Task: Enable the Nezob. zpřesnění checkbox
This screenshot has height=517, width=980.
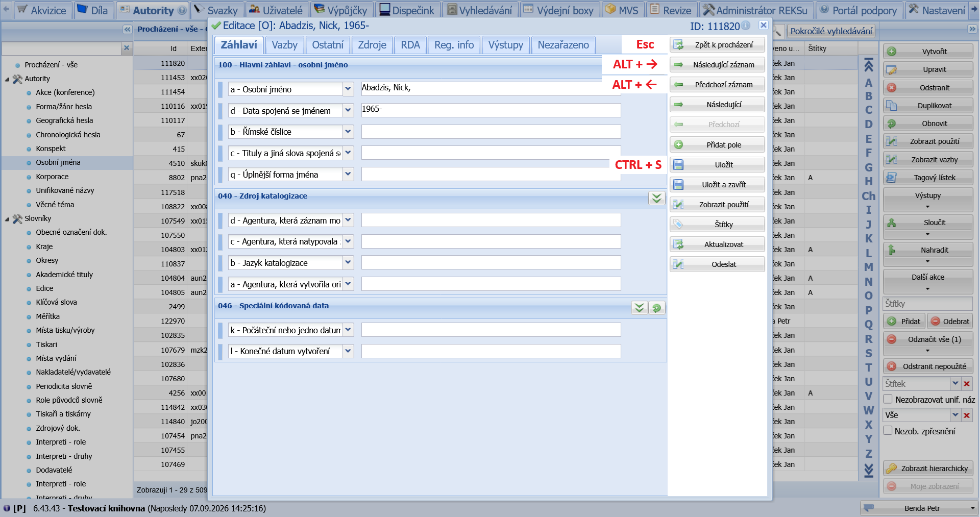Action: 888,431
